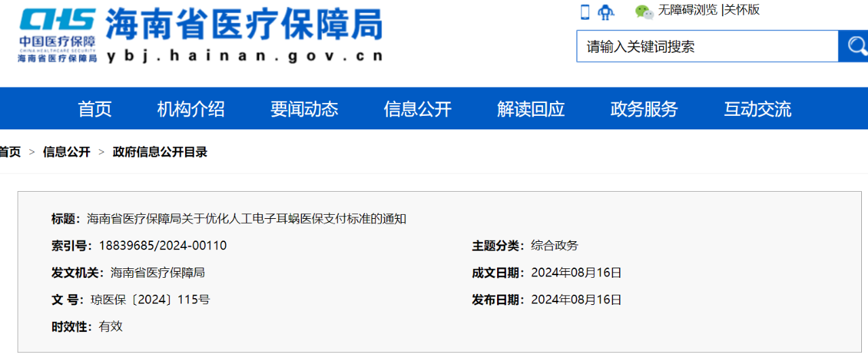Click the WeChat icon in header
The width and height of the screenshot is (868, 353).
[644, 12]
